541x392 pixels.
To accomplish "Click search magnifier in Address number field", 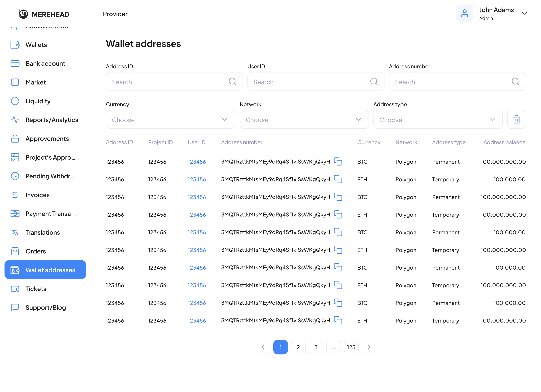I will point(515,81).
